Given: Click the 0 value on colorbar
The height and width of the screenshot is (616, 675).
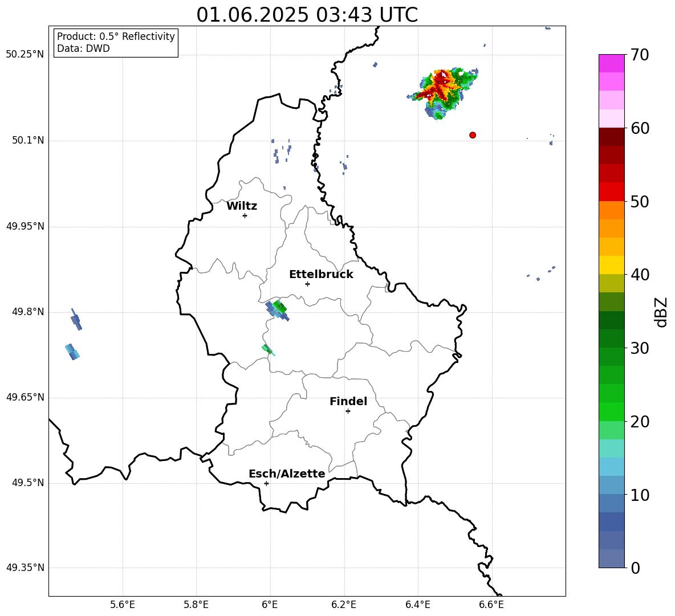Looking at the screenshot, I should coord(635,568).
